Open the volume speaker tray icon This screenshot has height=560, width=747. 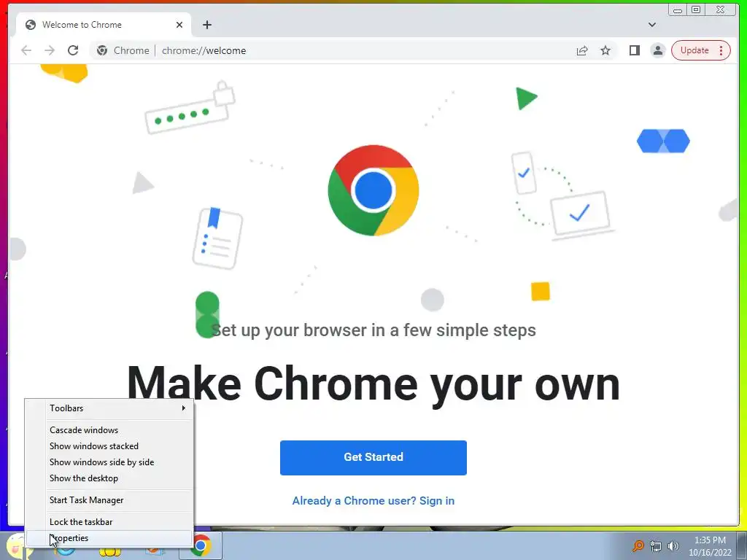pyautogui.click(x=673, y=546)
